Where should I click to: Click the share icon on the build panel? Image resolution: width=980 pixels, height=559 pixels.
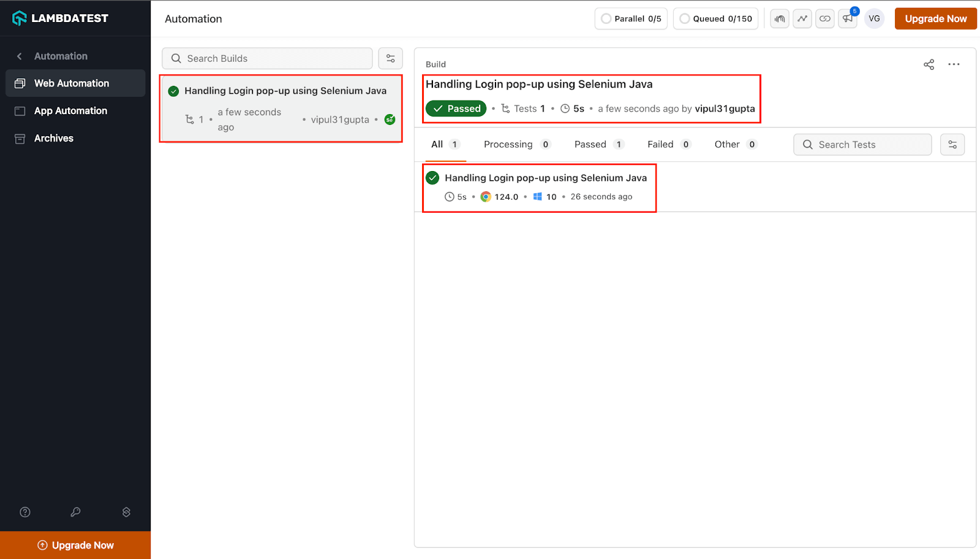929,64
